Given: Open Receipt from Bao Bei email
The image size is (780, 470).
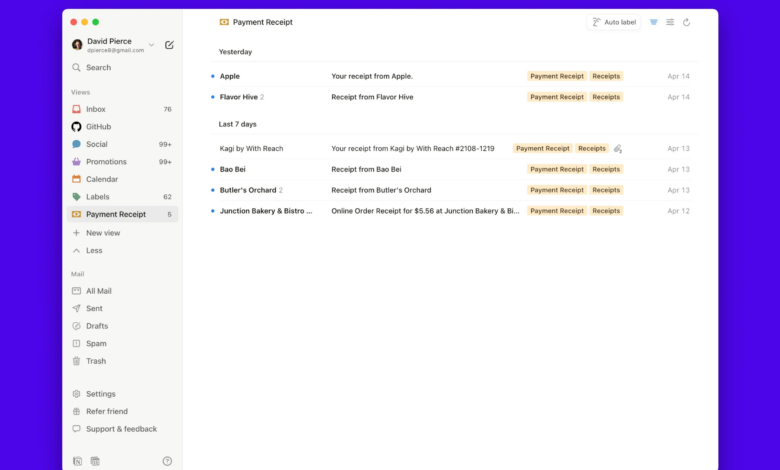Looking at the screenshot, I should coord(454,170).
